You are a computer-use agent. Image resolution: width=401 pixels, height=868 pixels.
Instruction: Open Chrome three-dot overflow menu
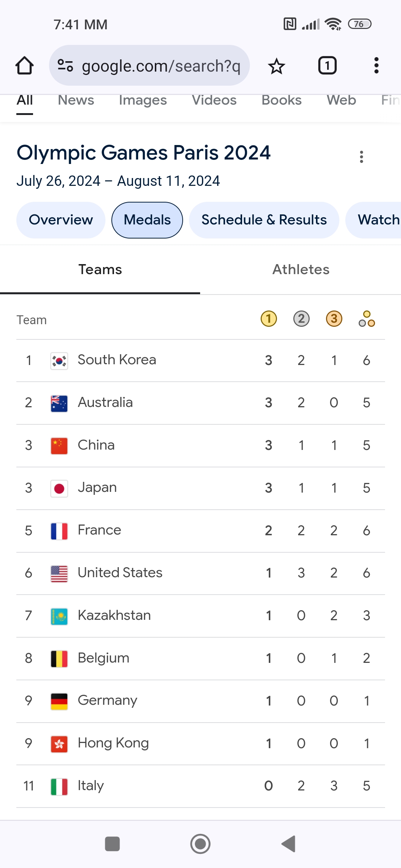click(x=376, y=66)
